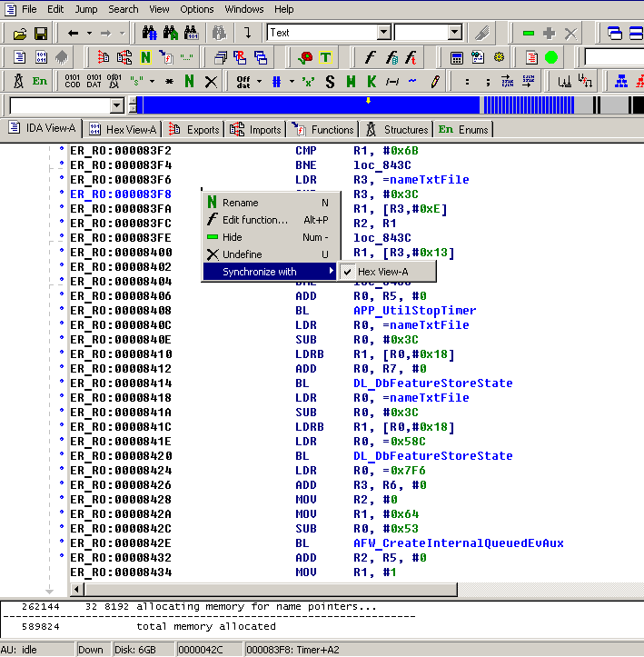Switch to the Functions tab

coord(323,129)
